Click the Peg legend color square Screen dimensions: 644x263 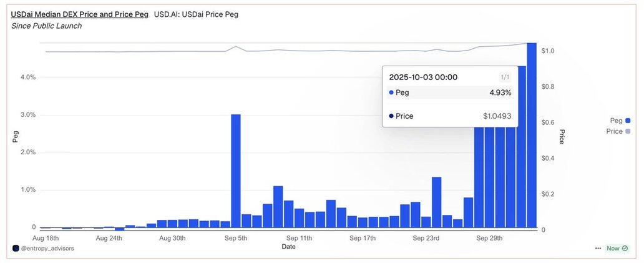(x=628, y=121)
